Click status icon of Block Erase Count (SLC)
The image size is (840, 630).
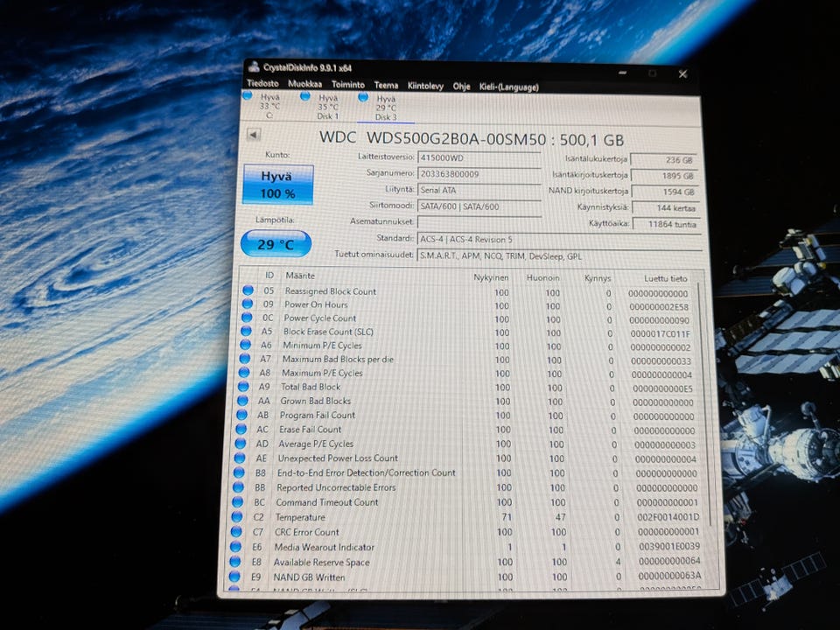click(246, 331)
